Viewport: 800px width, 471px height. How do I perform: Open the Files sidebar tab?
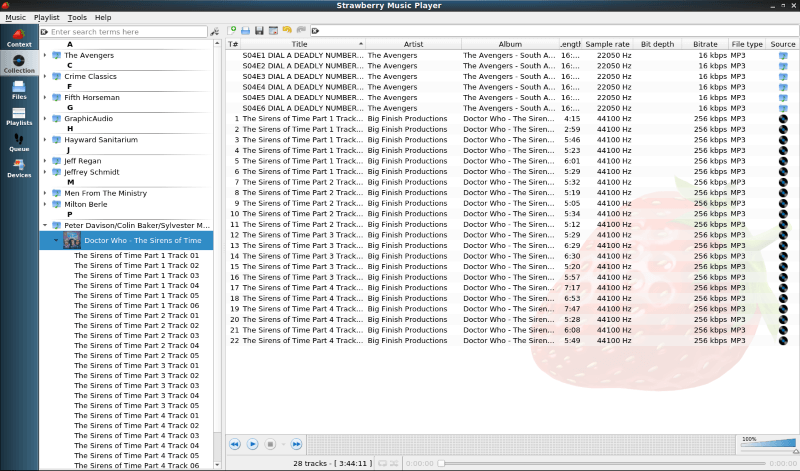(x=19, y=90)
